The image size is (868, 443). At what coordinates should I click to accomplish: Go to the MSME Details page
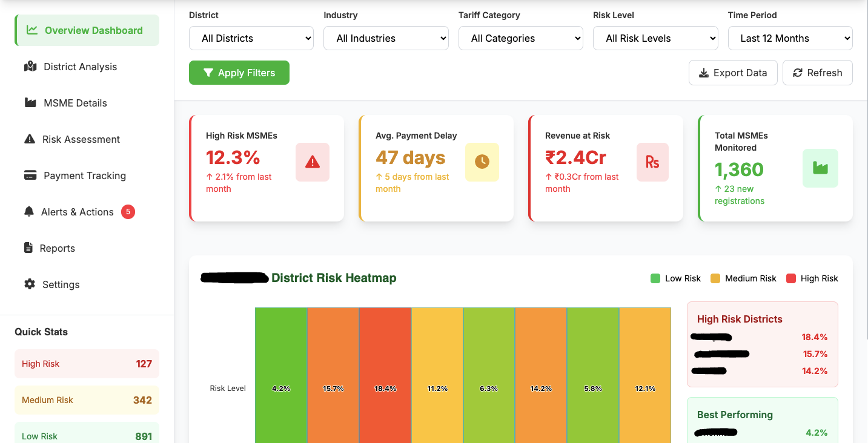tap(75, 103)
